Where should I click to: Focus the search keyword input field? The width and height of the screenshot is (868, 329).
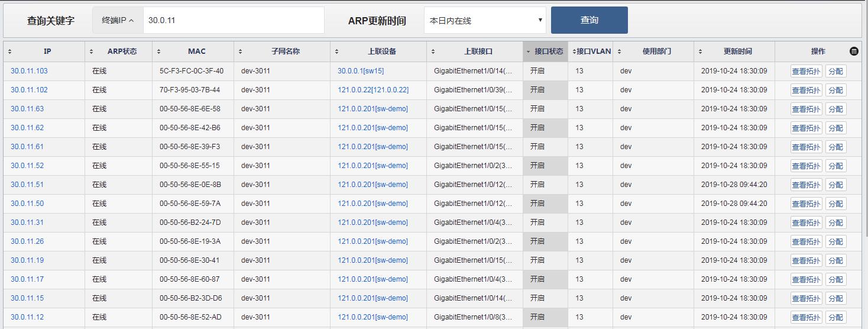(x=234, y=20)
